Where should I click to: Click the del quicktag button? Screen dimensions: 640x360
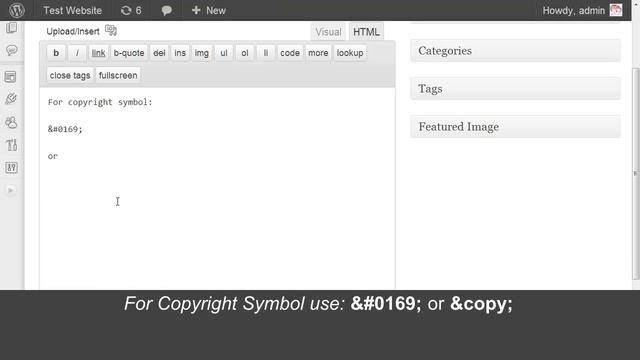(159, 53)
